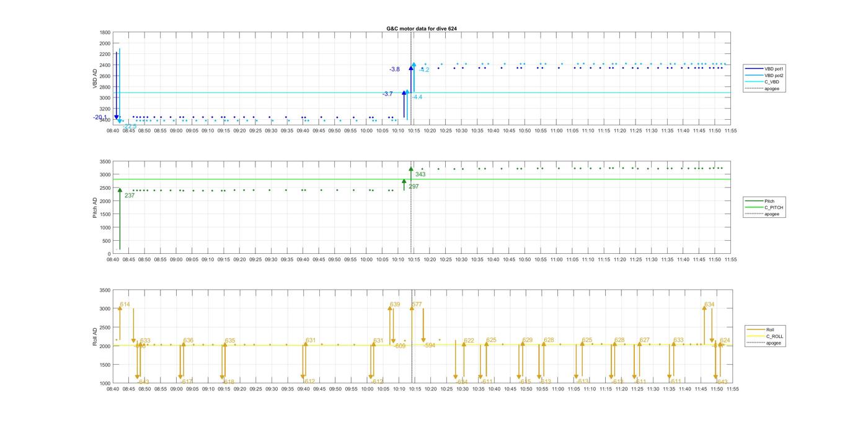Click the -618 label in the Roll plot
Screen dimensions: 868x430
click(228, 382)
